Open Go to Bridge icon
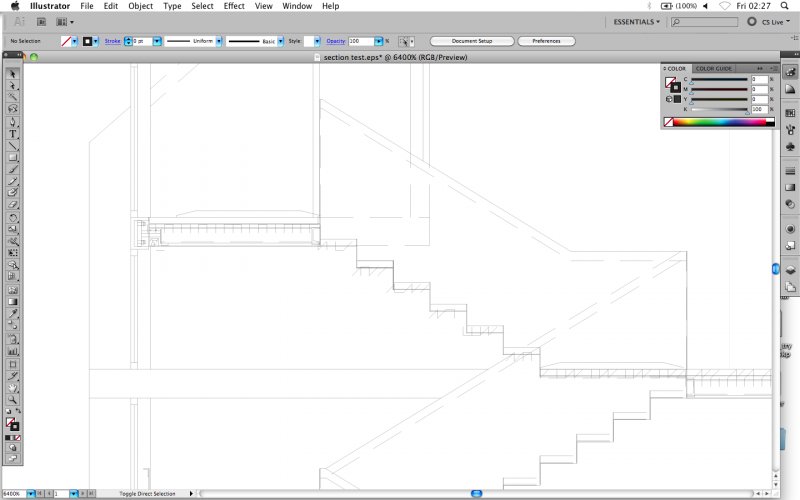The image size is (800, 500). pos(41,22)
